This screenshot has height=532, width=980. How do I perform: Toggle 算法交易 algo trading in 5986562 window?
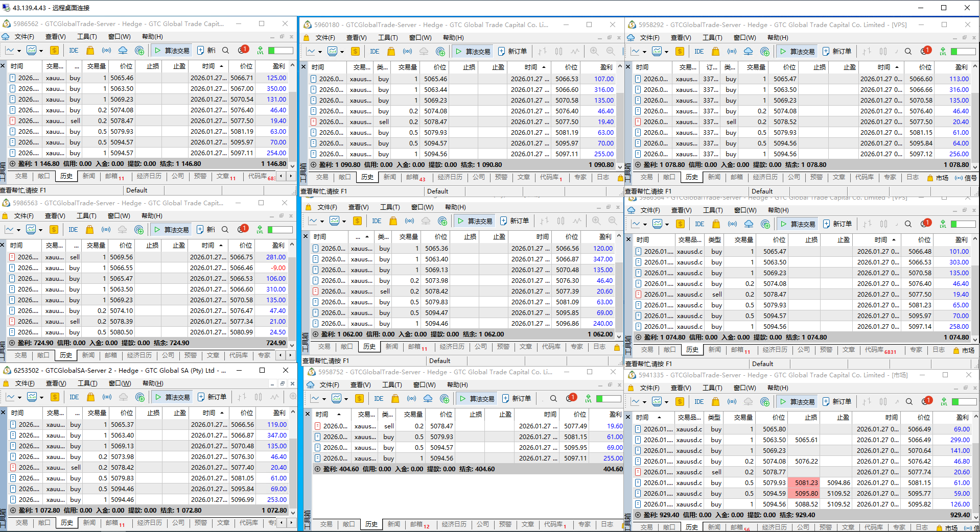172,51
